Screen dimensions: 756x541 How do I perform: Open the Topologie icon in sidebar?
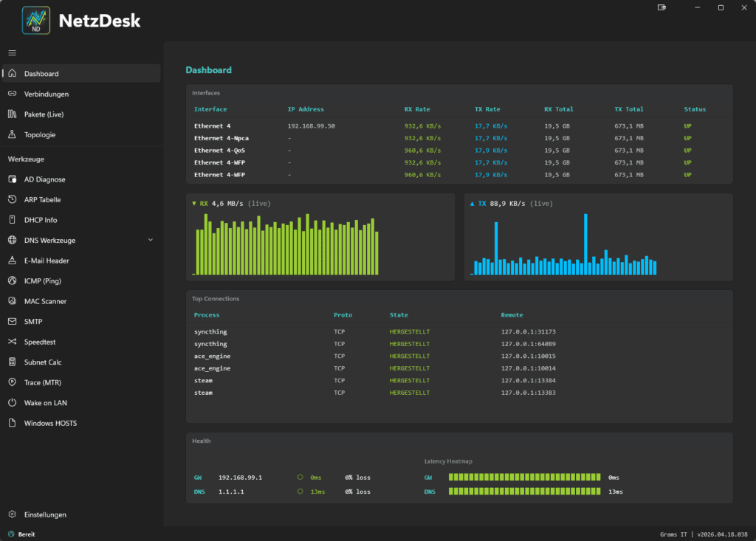[12, 135]
